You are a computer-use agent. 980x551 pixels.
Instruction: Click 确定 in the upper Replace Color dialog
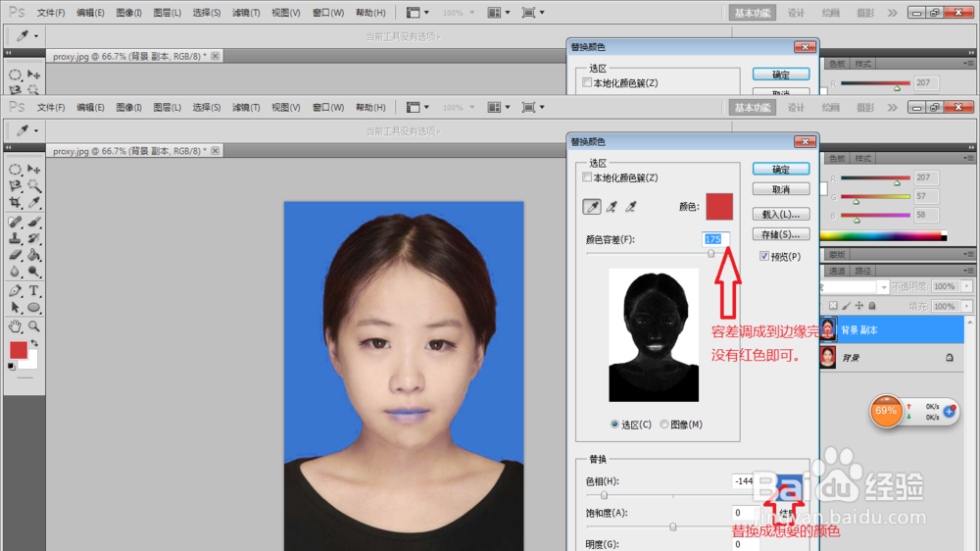(x=781, y=75)
